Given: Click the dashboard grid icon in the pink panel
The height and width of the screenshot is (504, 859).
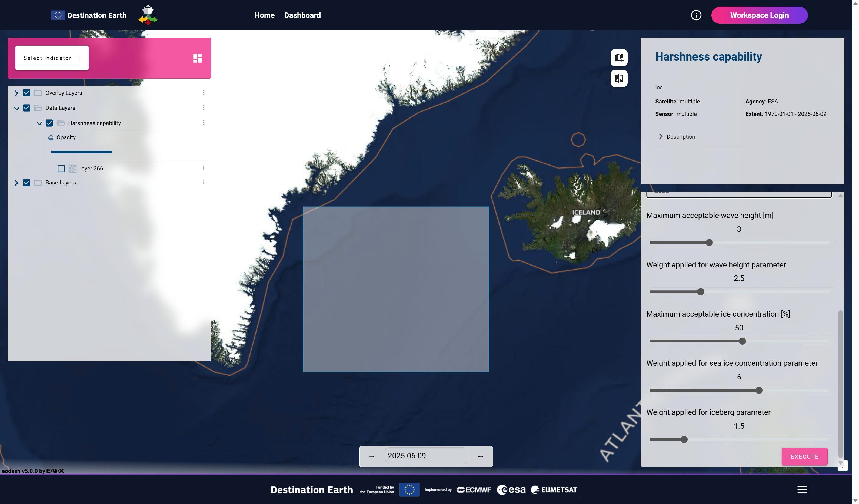Looking at the screenshot, I should click(x=197, y=58).
